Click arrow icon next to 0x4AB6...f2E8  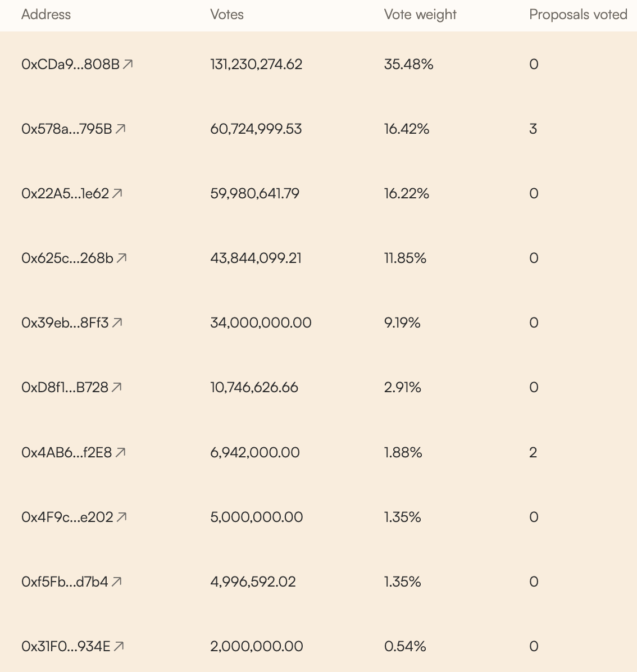point(121,452)
